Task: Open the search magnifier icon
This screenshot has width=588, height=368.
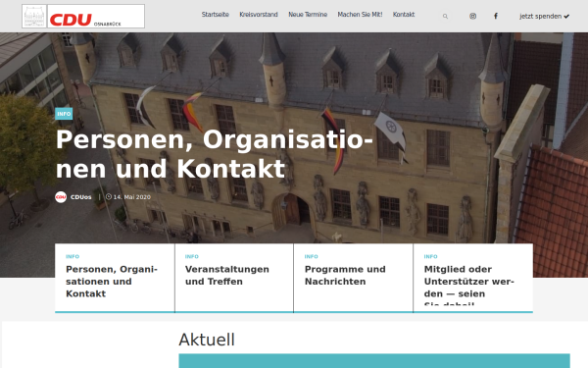Action: tap(445, 16)
